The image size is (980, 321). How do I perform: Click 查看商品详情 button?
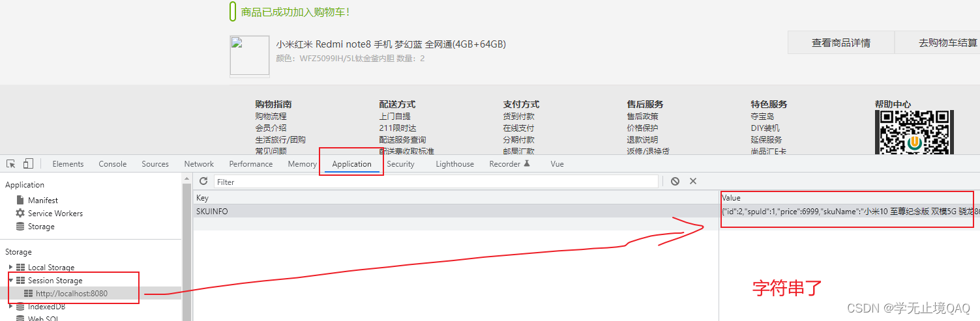tap(841, 42)
